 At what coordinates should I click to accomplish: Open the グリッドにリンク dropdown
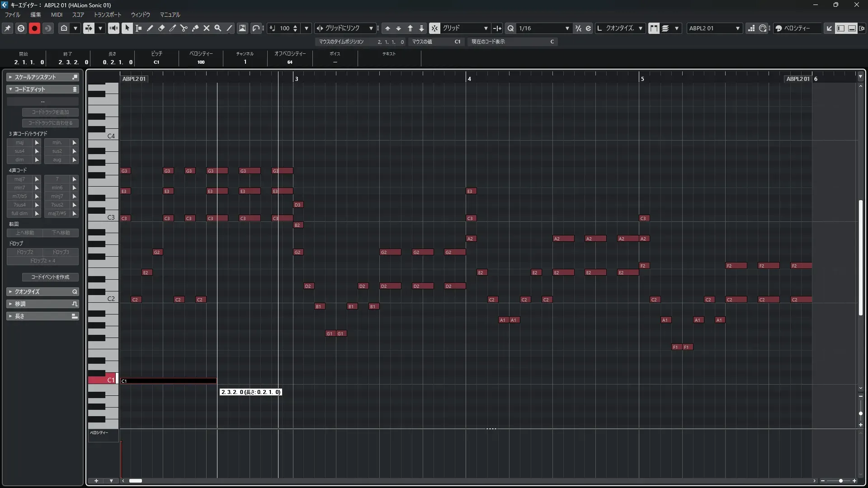(x=346, y=28)
